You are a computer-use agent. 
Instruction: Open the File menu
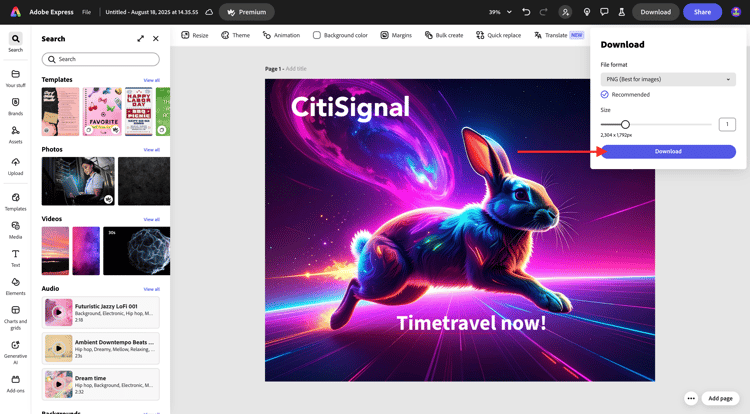tap(86, 12)
